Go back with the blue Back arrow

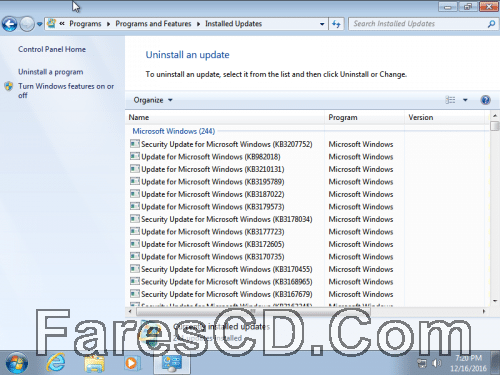9,24
